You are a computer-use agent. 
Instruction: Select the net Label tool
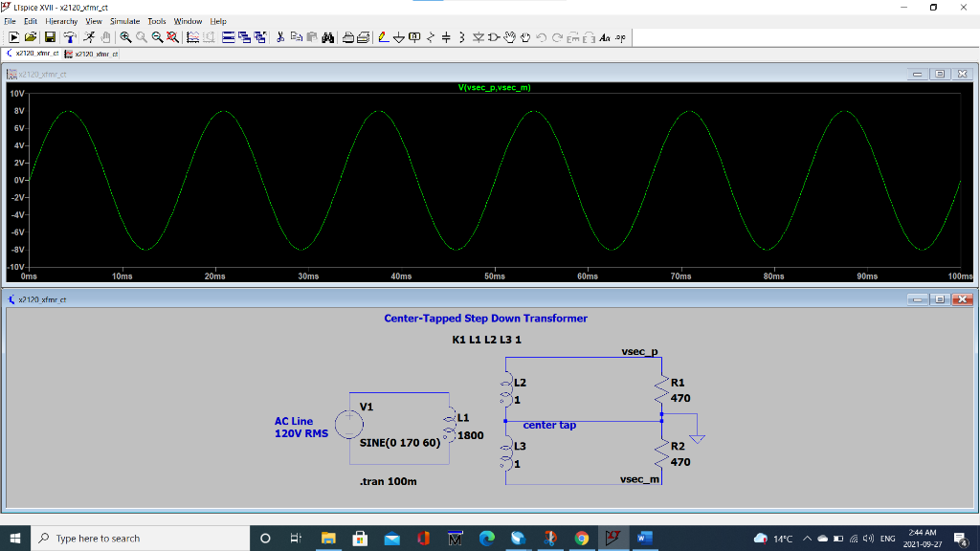[x=413, y=38]
